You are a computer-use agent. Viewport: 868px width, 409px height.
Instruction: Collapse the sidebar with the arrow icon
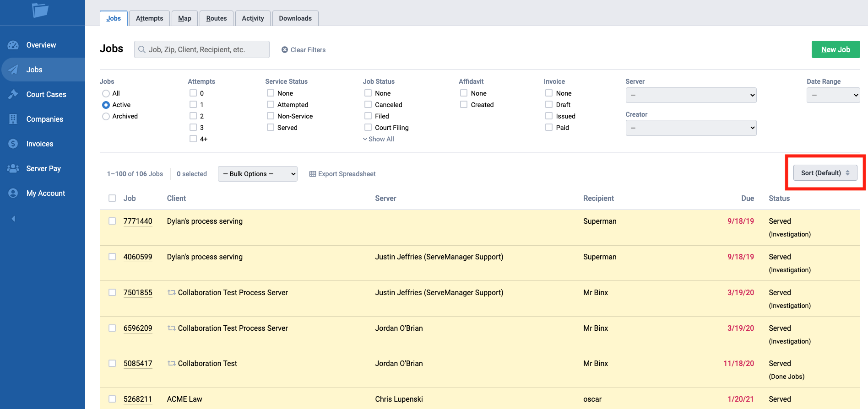pyautogui.click(x=13, y=219)
